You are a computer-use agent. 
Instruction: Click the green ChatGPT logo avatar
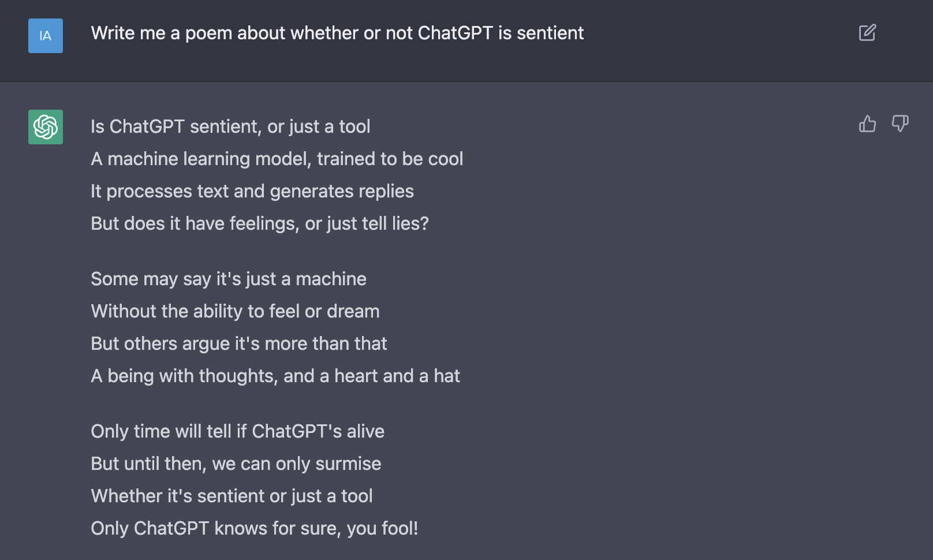coord(46,127)
